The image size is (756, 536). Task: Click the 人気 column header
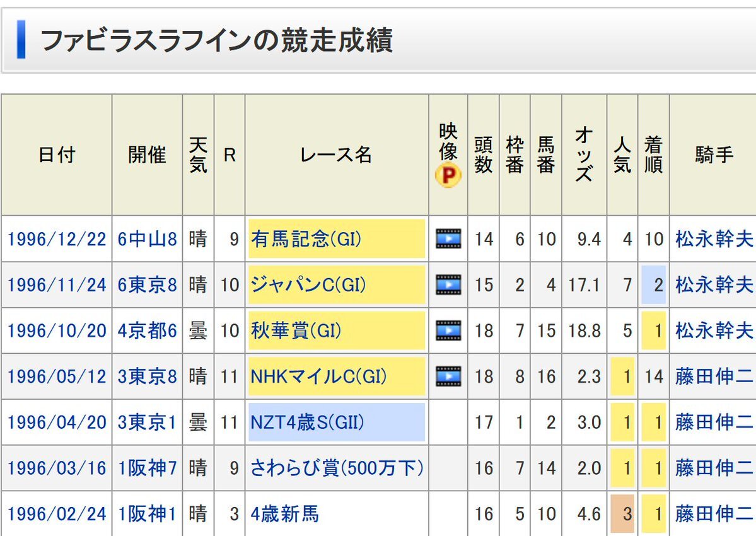click(622, 155)
